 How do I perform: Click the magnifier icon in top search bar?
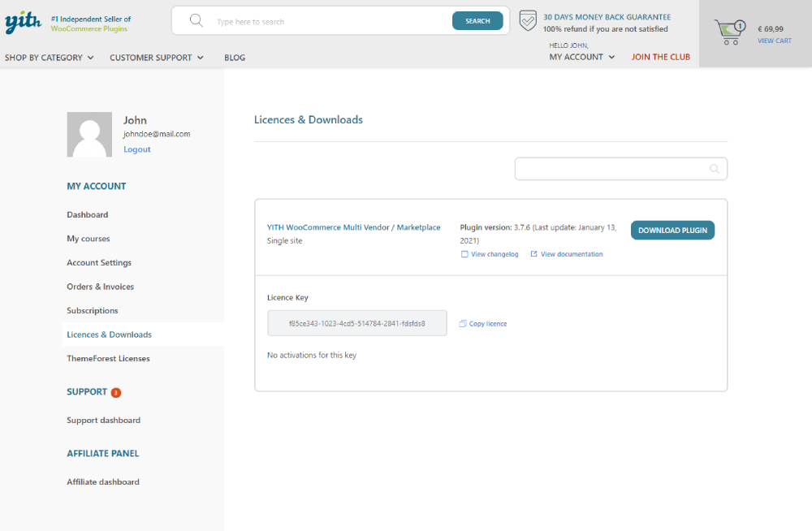click(197, 21)
